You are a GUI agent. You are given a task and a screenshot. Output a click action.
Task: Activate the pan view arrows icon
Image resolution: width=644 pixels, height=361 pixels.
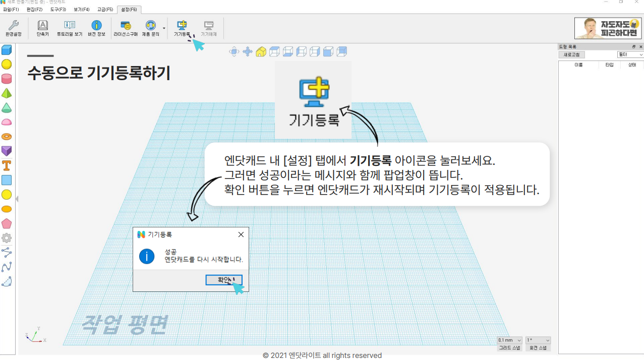[248, 51]
